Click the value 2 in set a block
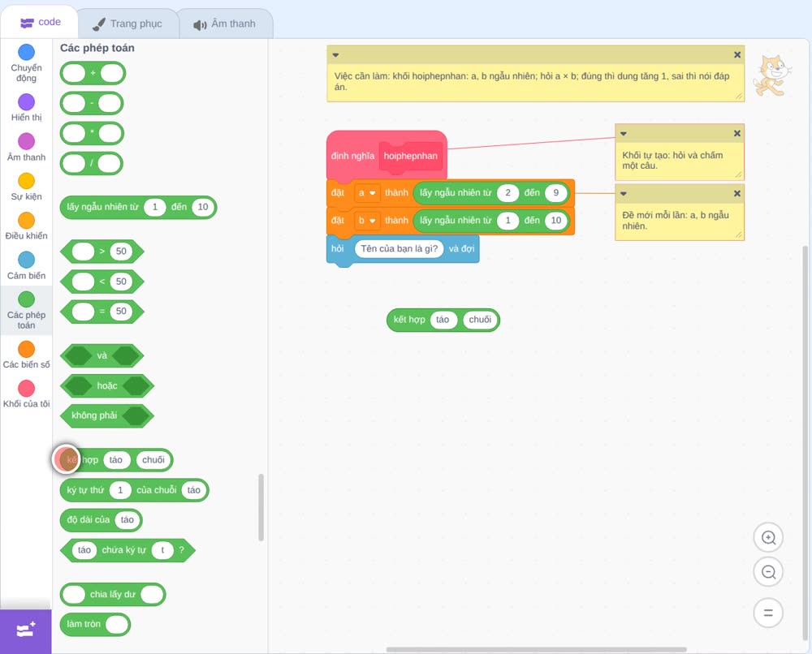The image size is (812, 654). (x=508, y=193)
